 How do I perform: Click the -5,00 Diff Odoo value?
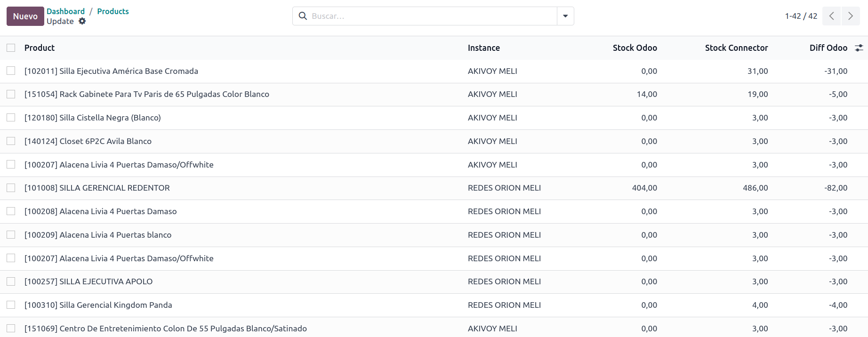(x=838, y=94)
